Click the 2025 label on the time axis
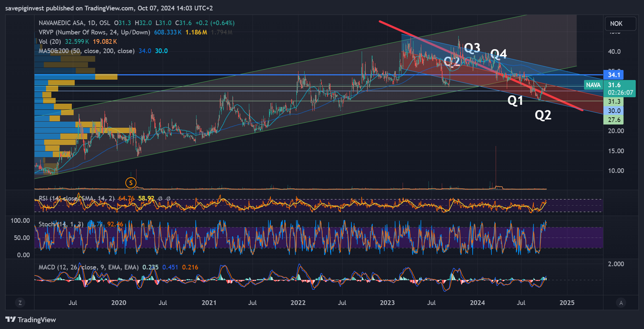 (x=567, y=303)
